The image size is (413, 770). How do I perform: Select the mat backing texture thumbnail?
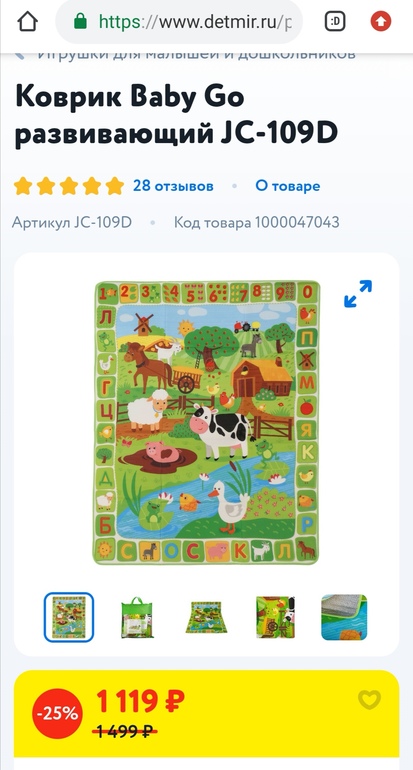coord(344,617)
